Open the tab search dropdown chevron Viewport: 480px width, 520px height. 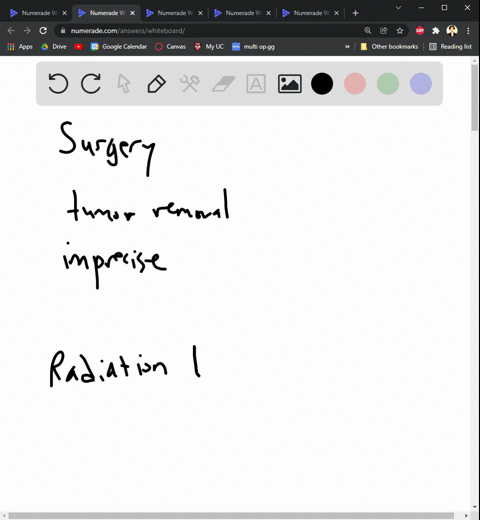pos(398,7)
